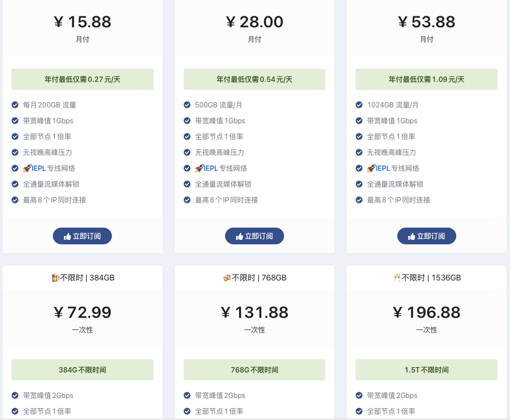
Task: Click 全通量流媒体解锁 text in ¥53.88 plan
Action: click(395, 184)
